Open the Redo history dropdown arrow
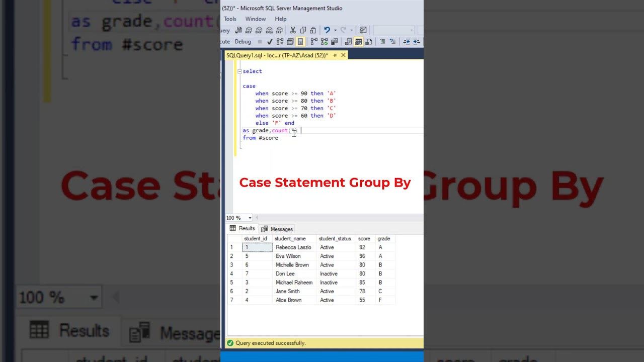This screenshot has width=644, height=362. (352, 30)
